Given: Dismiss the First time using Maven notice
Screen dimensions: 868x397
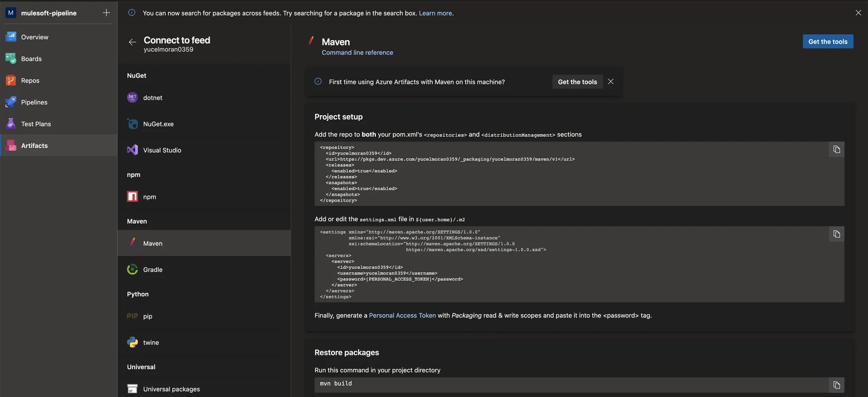Looking at the screenshot, I should (x=611, y=81).
